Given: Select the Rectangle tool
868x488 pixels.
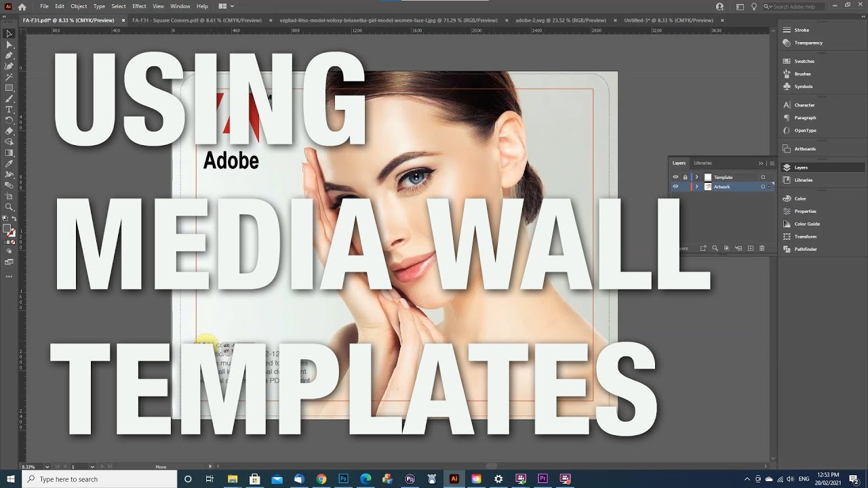Looking at the screenshot, I should (x=9, y=87).
